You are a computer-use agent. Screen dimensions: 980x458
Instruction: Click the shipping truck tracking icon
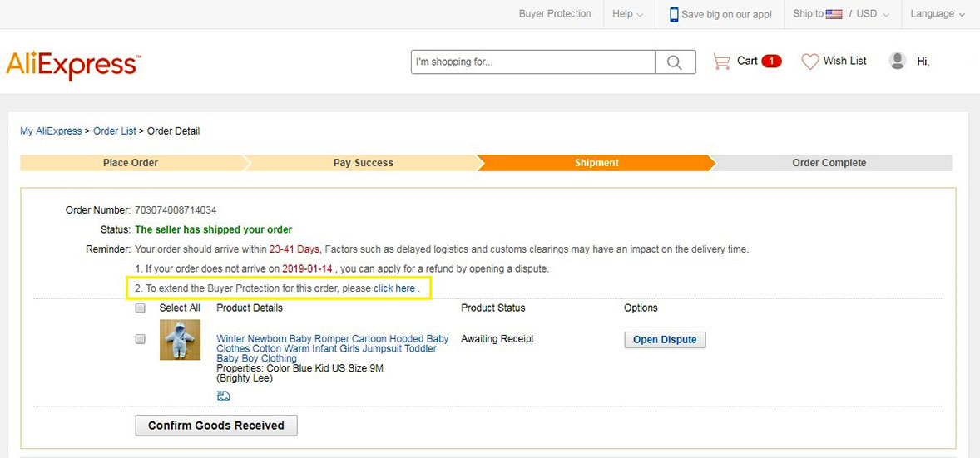pyautogui.click(x=223, y=396)
